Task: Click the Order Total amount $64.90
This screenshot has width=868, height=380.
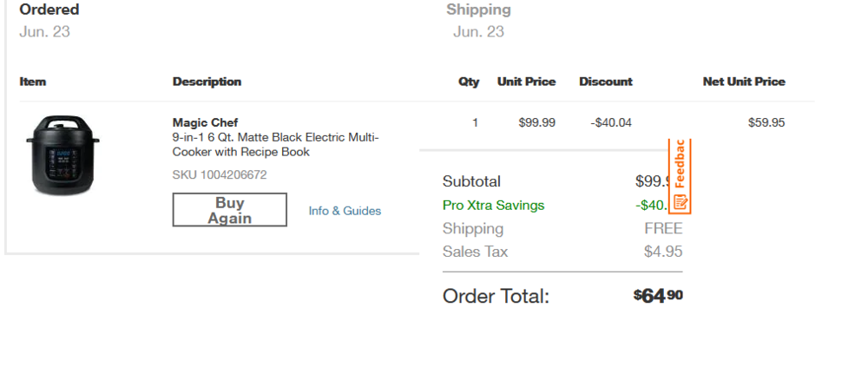Action: [658, 296]
